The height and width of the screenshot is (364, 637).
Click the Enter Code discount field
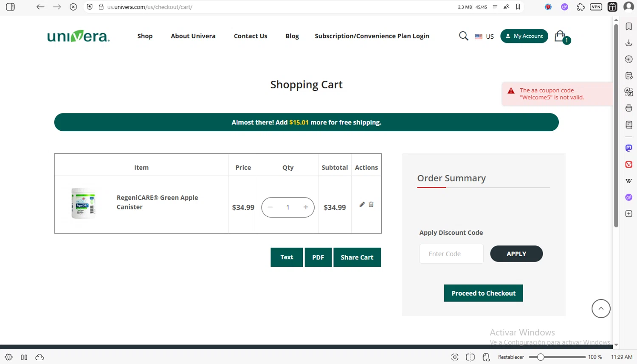tap(451, 254)
